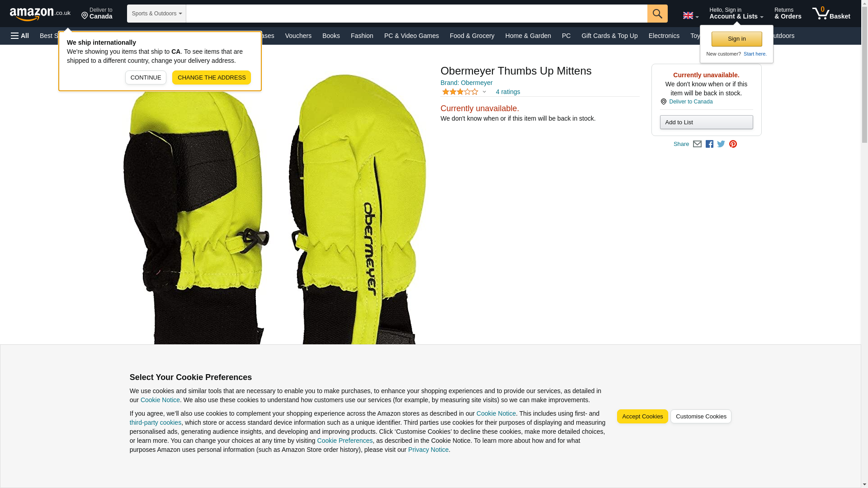Open the shopping basket icon

831,14
